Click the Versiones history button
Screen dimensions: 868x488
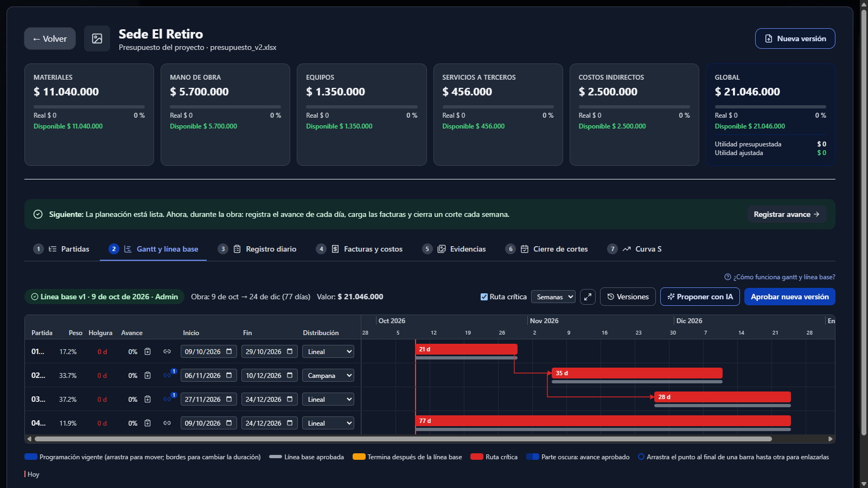tap(628, 297)
